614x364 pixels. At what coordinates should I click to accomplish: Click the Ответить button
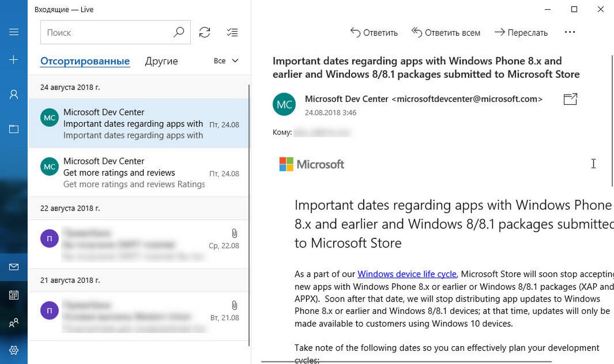pyautogui.click(x=374, y=32)
